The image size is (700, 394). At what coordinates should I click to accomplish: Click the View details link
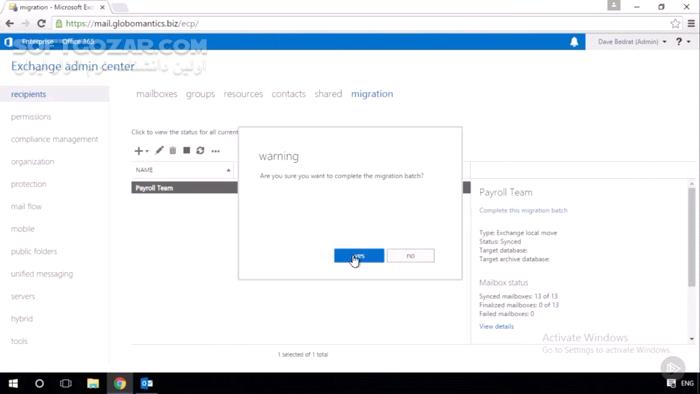tap(496, 327)
